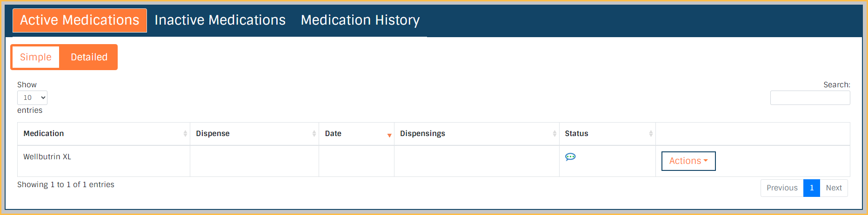Sort by Status column arrows

(x=651, y=134)
